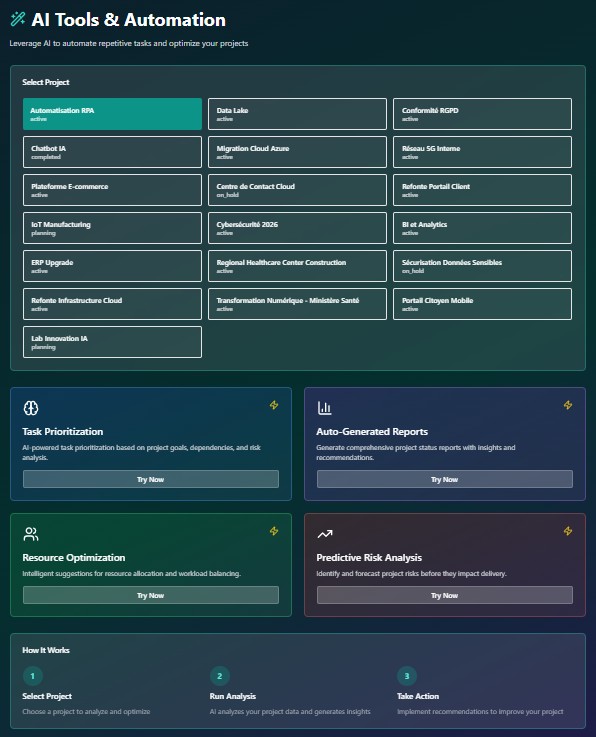Click step 2 circle above Run Analysis
This screenshot has height=737, width=596.
pos(220,676)
